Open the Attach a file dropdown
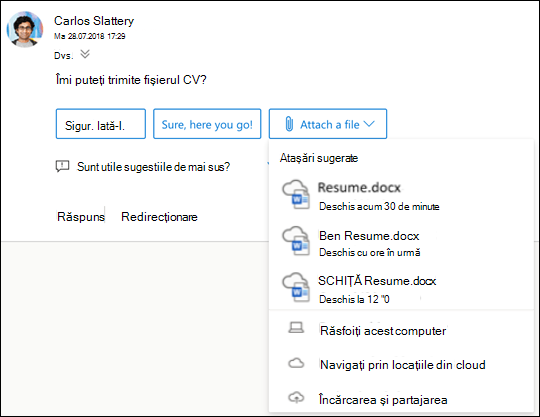The height and width of the screenshot is (417, 540). (328, 124)
